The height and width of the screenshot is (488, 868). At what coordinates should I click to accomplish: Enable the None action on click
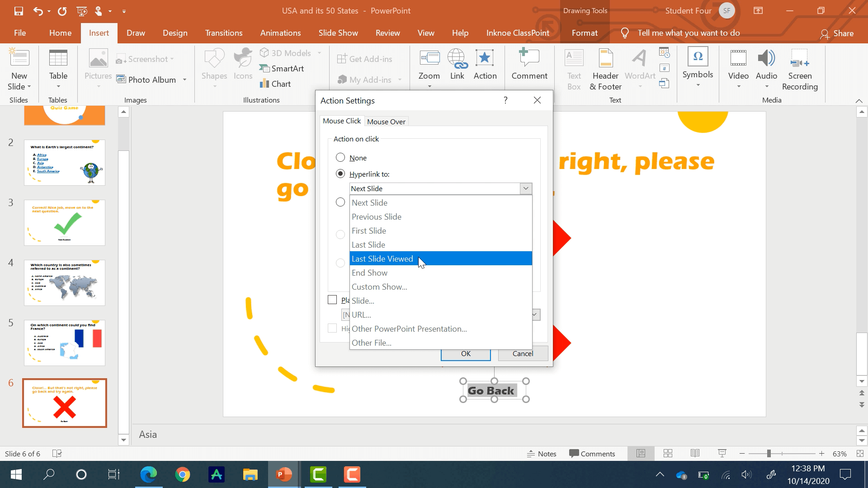pos(340,157)
